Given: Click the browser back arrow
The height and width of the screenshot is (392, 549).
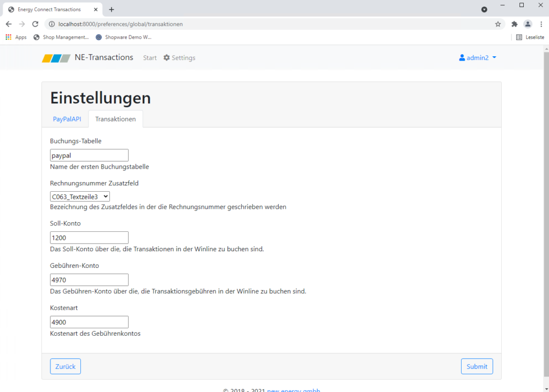Looking at the screenshot, I should [9, 24].
